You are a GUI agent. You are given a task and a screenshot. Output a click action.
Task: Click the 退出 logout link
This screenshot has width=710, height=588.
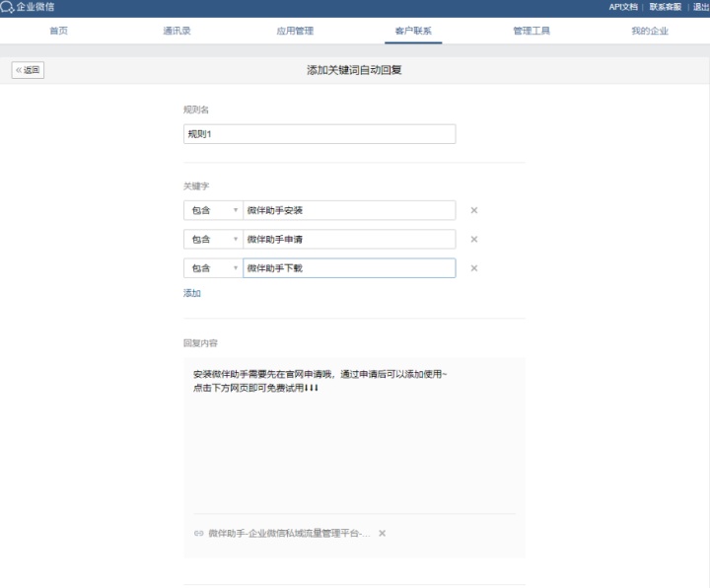pyautogui.click(x=701, y=7)
